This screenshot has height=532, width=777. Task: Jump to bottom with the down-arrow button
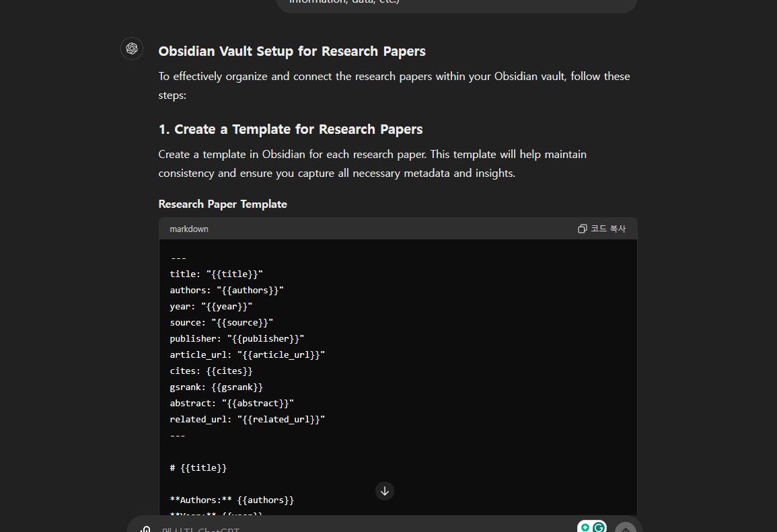[385, 491]
